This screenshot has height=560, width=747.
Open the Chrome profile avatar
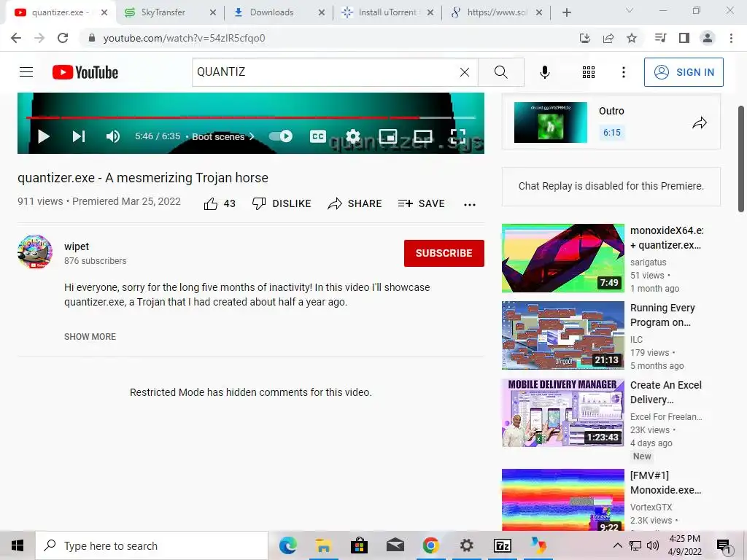(708, 38)
